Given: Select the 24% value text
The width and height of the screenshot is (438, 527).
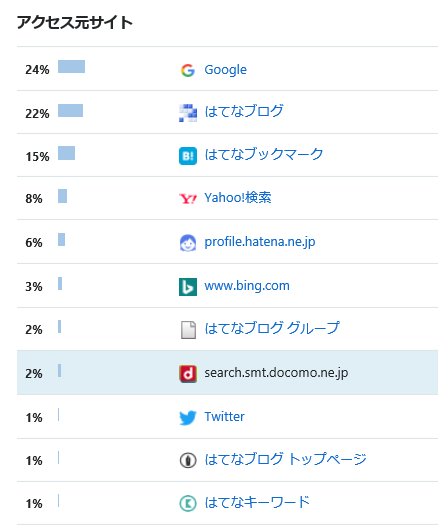Looking at the screenshot, I should click(x=37, y=70).
